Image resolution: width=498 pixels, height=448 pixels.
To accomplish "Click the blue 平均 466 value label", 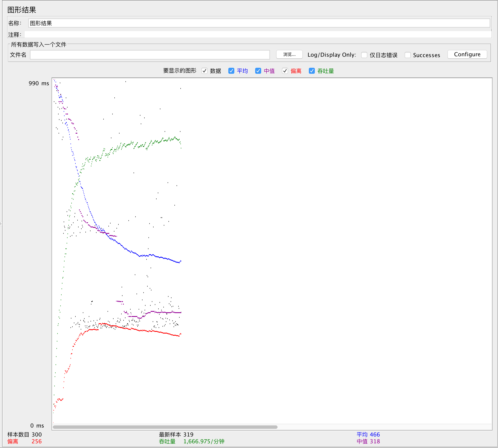I will click(368, 434).
